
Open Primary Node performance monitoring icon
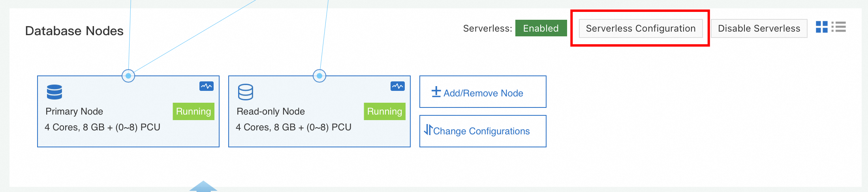click(206, 86)
